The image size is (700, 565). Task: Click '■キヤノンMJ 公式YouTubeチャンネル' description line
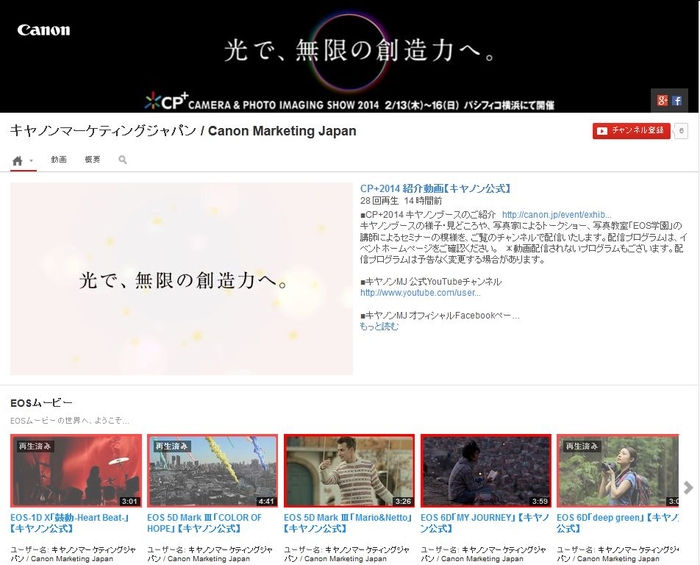(431, 282)
